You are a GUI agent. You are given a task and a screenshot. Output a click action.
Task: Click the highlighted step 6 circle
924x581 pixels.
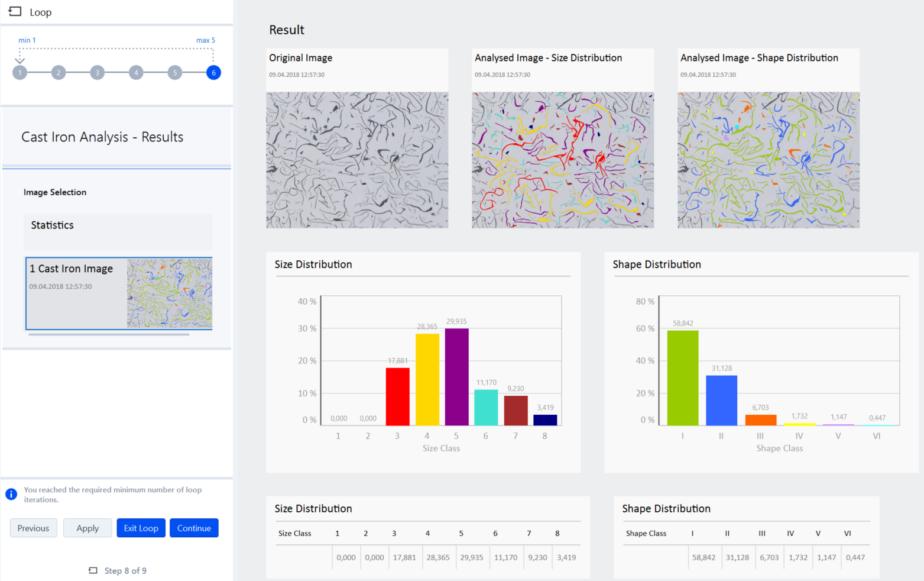coord(213,72)
